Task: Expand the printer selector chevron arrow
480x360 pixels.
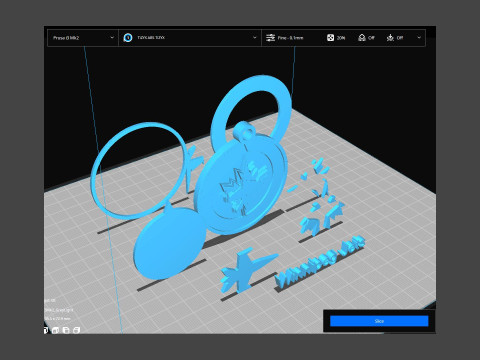Action: (112, 38)
